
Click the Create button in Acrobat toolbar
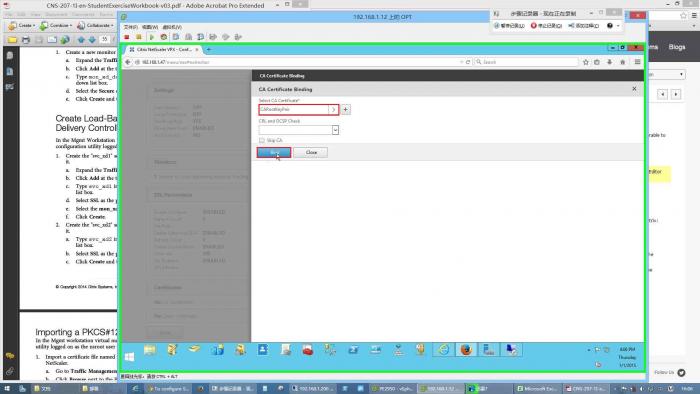(x=21, y=26)
